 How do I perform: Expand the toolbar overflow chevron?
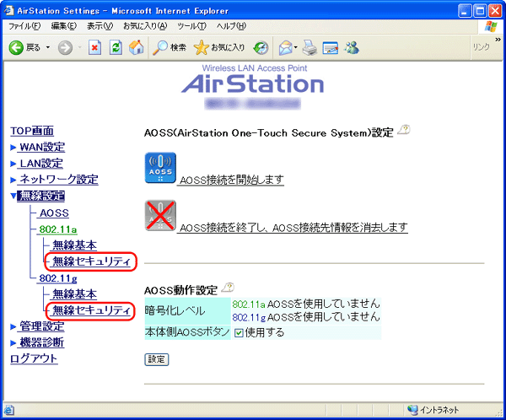tap(498, 40)
